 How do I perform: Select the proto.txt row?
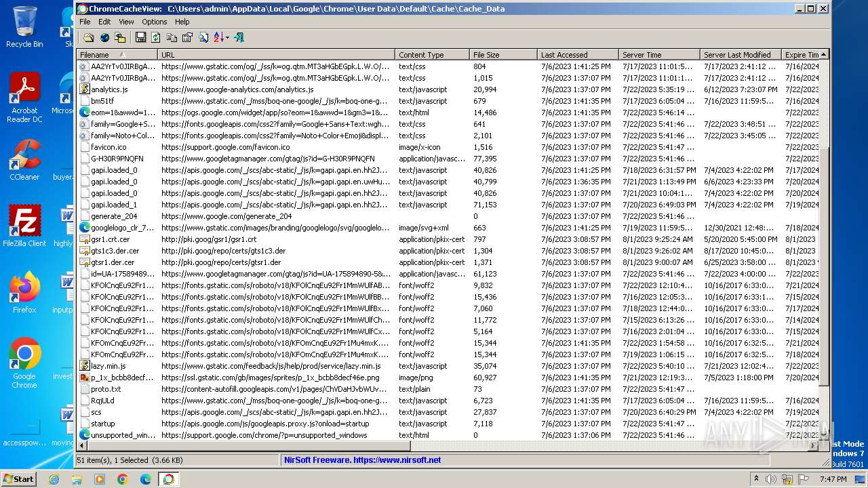pyautogui.click(x=448, y=389)
